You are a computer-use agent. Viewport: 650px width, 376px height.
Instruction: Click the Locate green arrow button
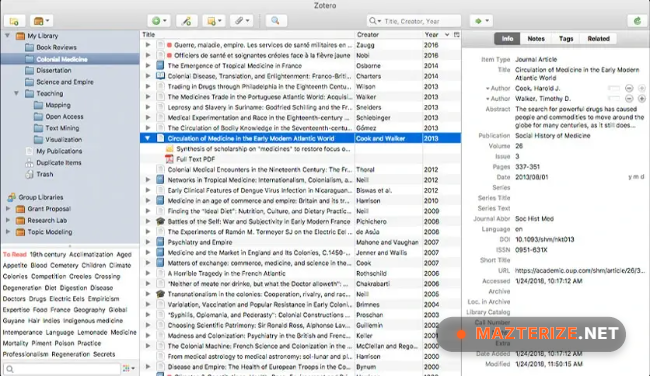pyautogui.click(x=481, y=21)
